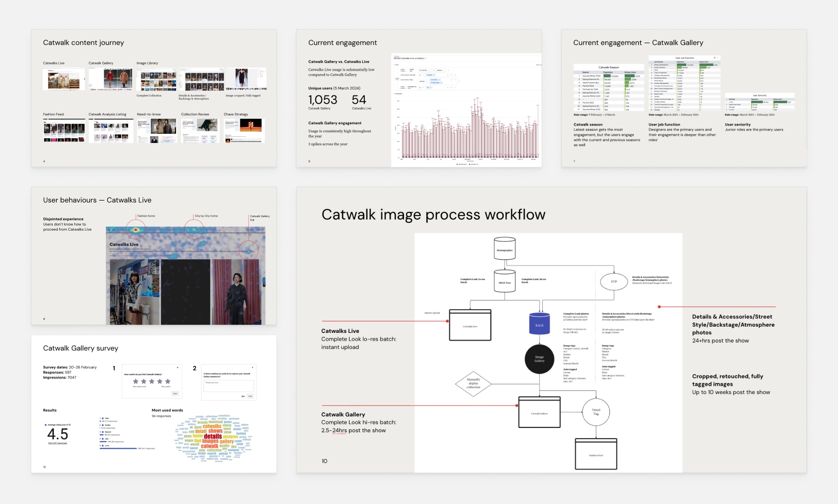Select 'Cropped, retouched, fully tagged images' heading
The height and width of the screenshot is (504, 838).
tap(727, 380)
